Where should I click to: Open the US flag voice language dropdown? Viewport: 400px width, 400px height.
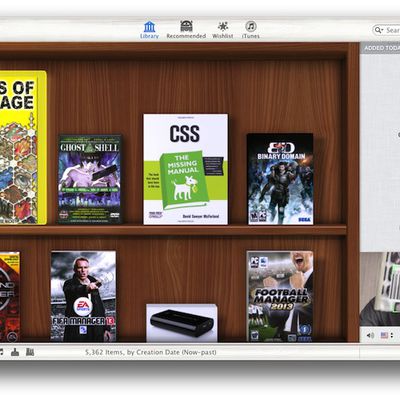point(384,335)
